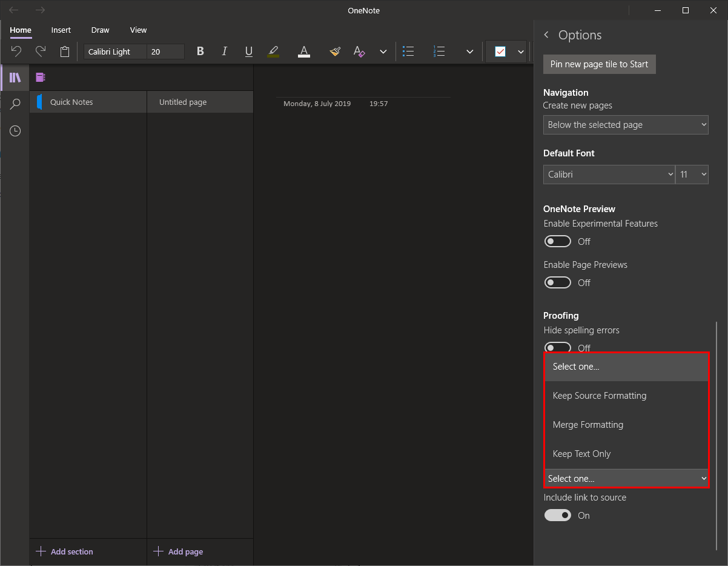Screen dimensions: 728x566
Task: Click the Options pane vertical scrollbar
Action: (716, 436)
